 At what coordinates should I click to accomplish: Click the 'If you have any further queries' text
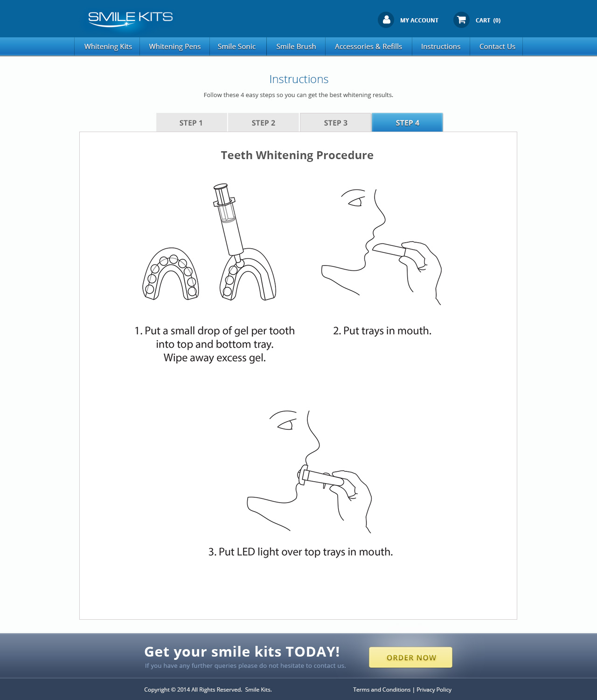(245, 665)
